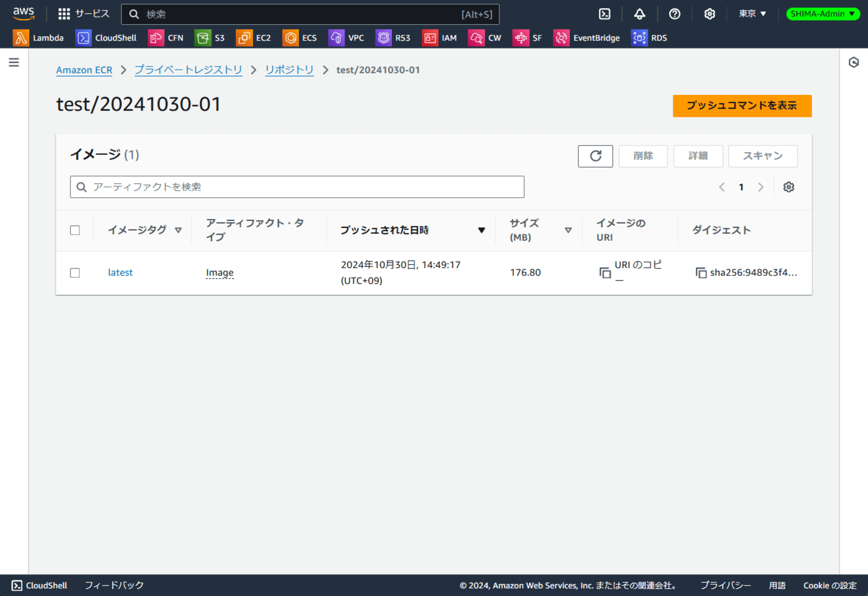Open 東京 region dropdown
The width and height of the screenshot is (868, 596).
(753, 14)
